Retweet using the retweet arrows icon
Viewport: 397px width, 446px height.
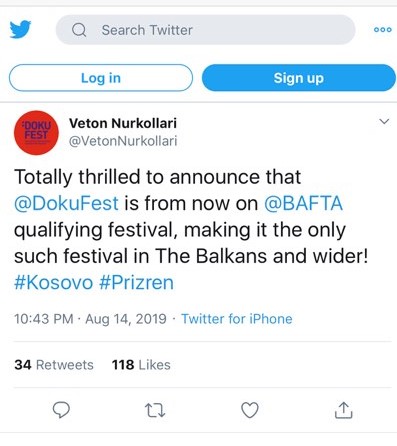point(155,410)
